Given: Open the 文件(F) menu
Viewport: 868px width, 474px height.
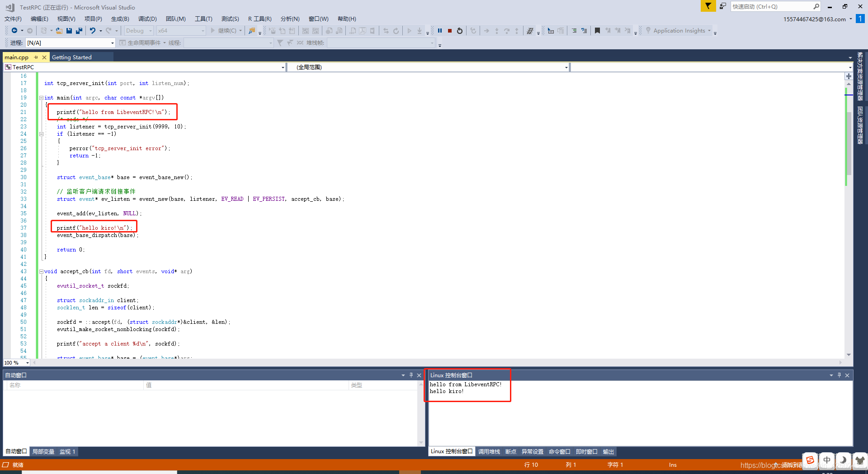Looking at the screenshot, I should click(13, 19).
